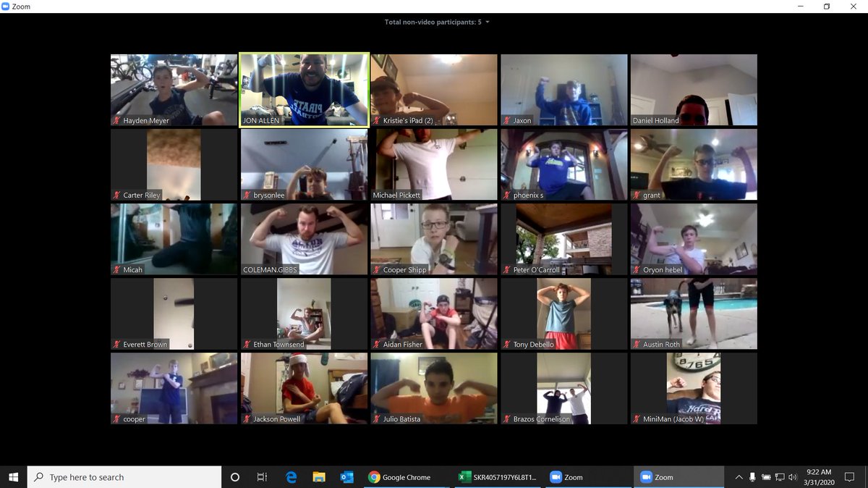Viewport: 868px width, 488px height.
Task: Click the muted mic icon beside Julio Batista
Action: pos(377,419)
